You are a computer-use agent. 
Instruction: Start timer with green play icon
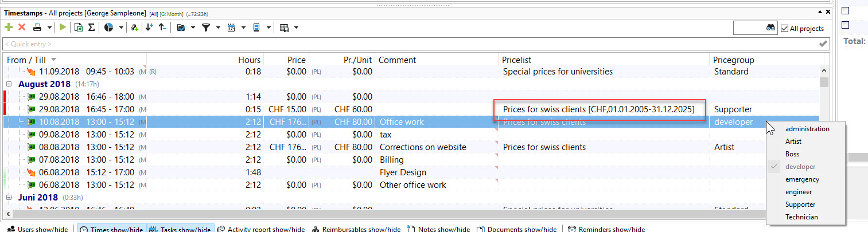pyautogui.click(x=63, y=27)
